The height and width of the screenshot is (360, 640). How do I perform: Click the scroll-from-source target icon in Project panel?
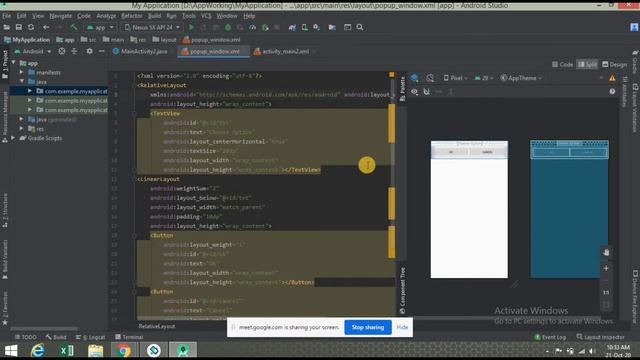tap(62, 51)
